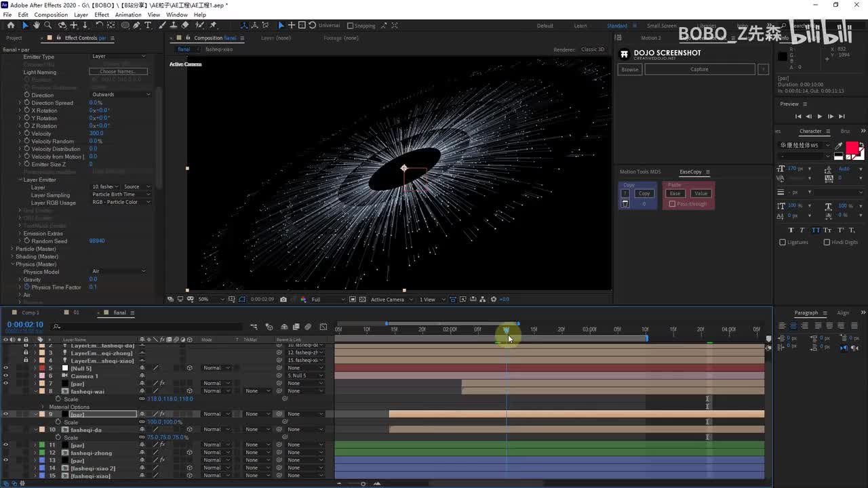
Task: Open the Physics Model dropdown
Action: (119, 271)
